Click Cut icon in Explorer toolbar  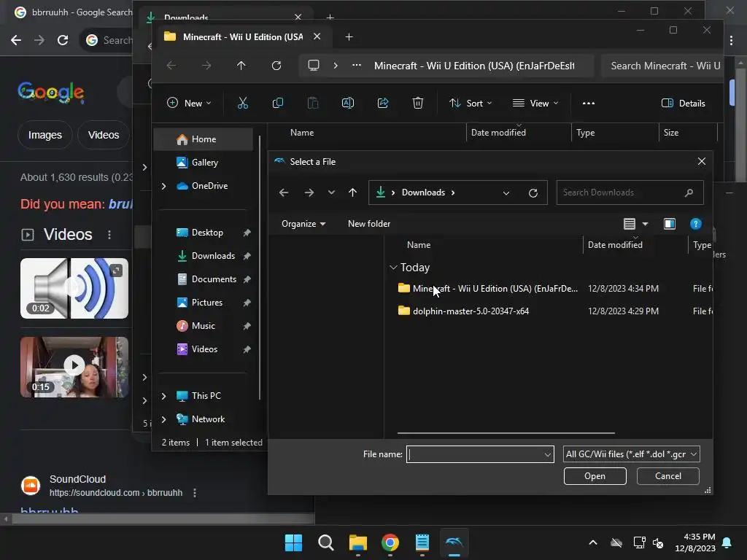point(242,103)
